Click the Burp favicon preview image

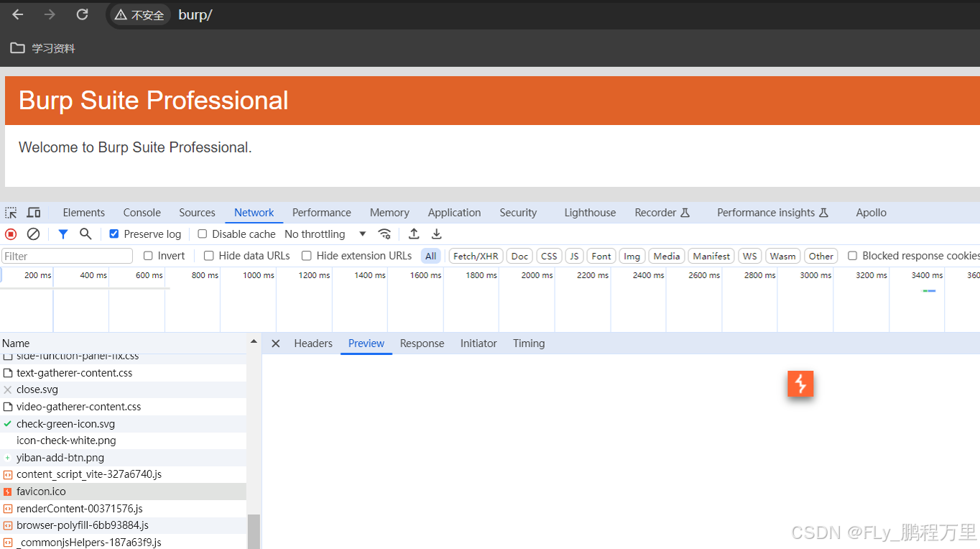click(800, 384)
